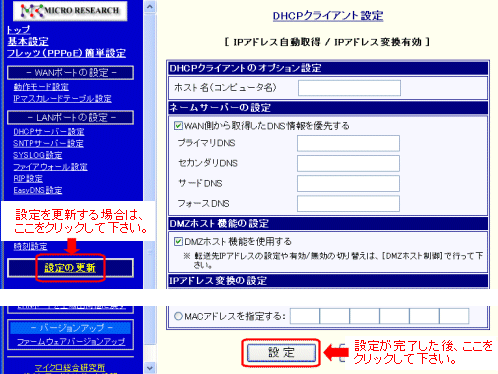
Task: Open マイクロ総合研究所 link
Action: click(70, 367)
